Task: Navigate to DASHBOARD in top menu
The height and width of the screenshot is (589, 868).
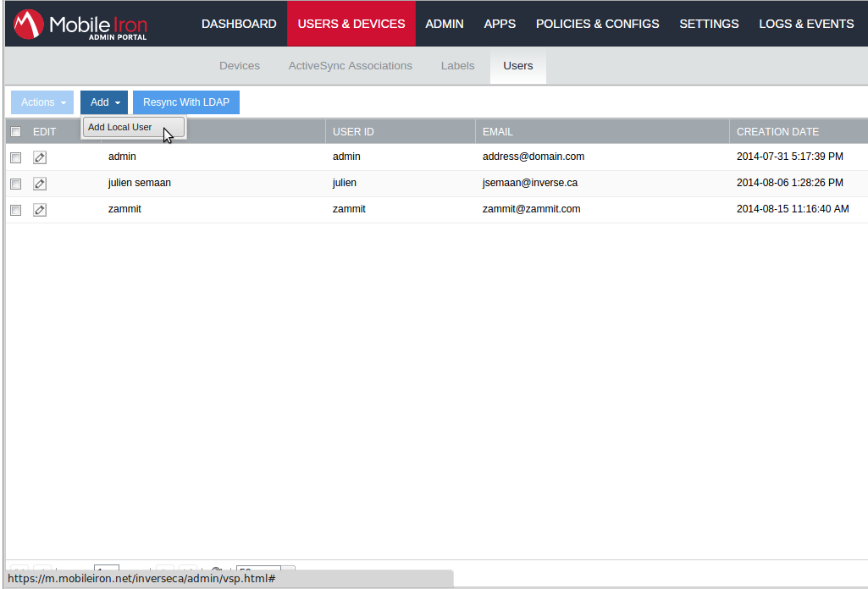Action: point(239,24)
